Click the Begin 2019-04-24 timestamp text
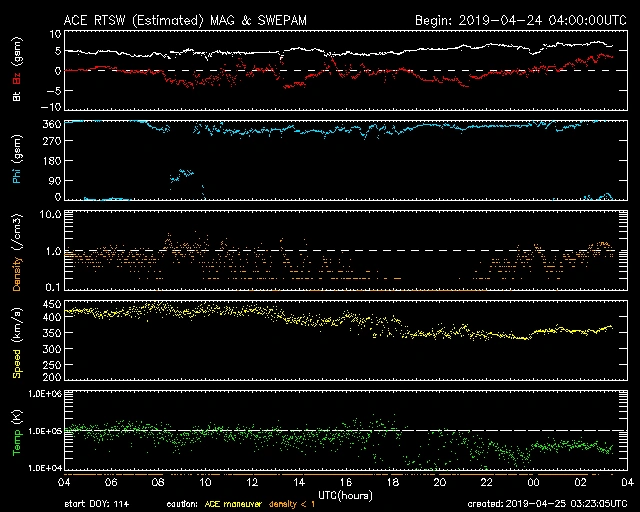The width and height of the screenshot is (640, 512). 520,20
